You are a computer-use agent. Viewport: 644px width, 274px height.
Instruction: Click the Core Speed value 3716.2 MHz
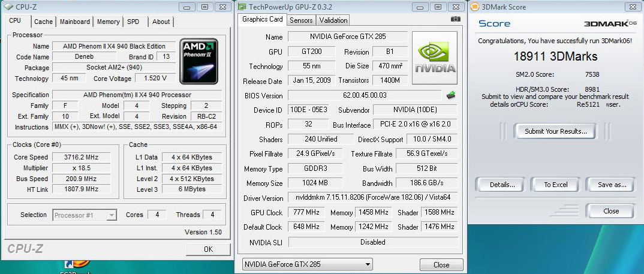coord(82,157)
